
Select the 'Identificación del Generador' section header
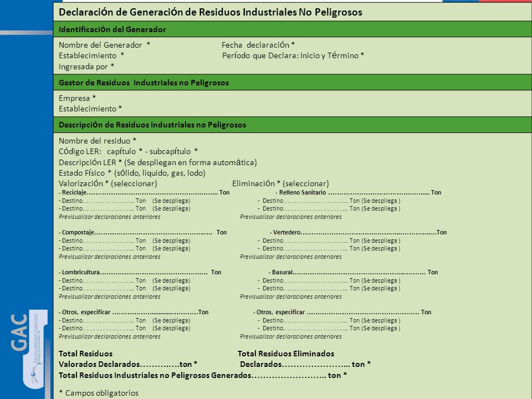pos(293,29)
